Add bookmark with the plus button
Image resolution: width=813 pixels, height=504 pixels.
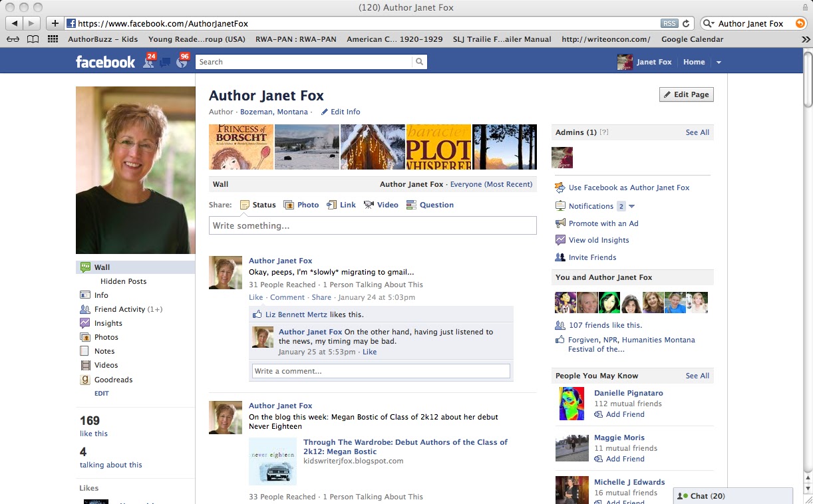click(55, 23)
